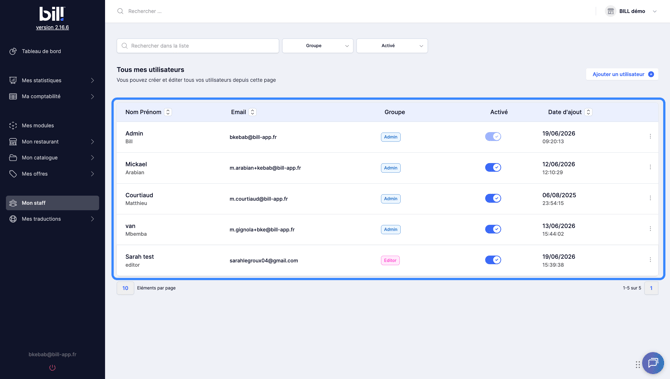Viewport: 670px width, 379px height.
Task: Open the Groupe filter dropdown
Action: click(x=317, y=46)
